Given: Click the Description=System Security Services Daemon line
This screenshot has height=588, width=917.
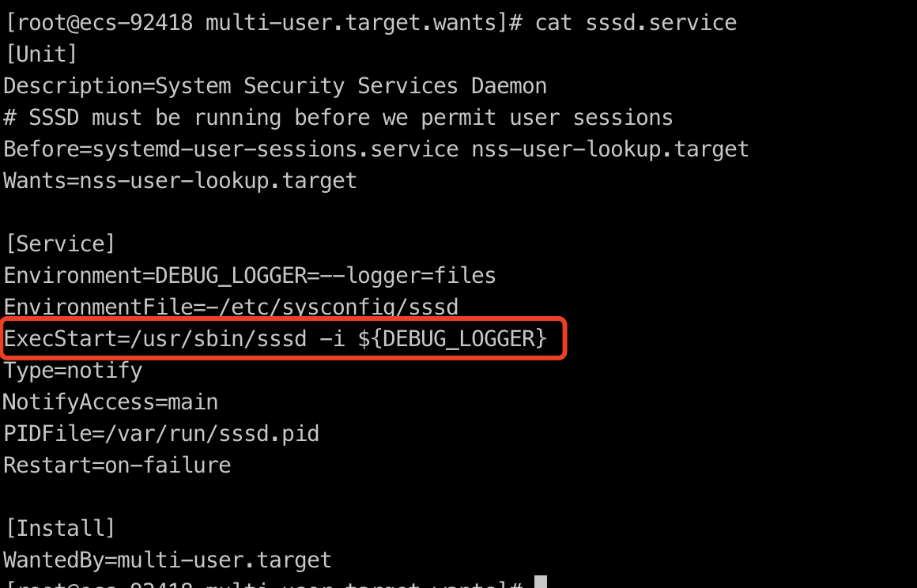Looking at the screenshot, I should (275, 86).
